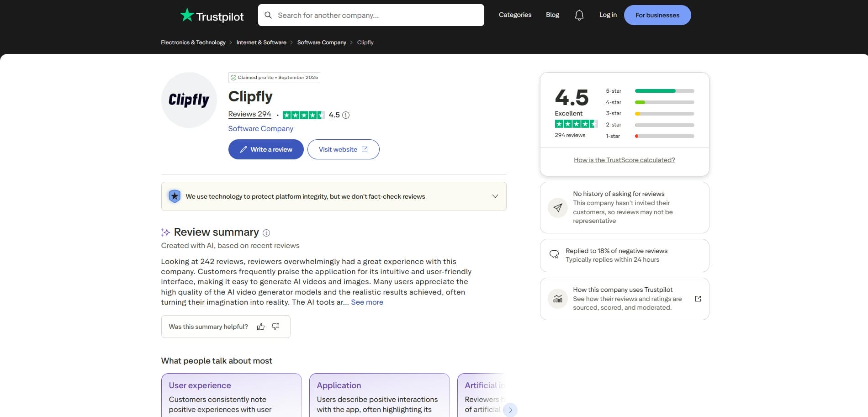The width and height of the screenshot is (868, 417).
Task: Open the User experience topic card
Action: point(232,396)
